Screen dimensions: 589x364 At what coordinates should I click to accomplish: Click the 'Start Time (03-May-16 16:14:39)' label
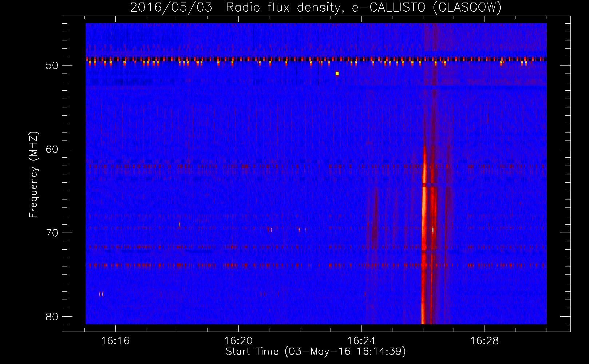click(316, 352)
